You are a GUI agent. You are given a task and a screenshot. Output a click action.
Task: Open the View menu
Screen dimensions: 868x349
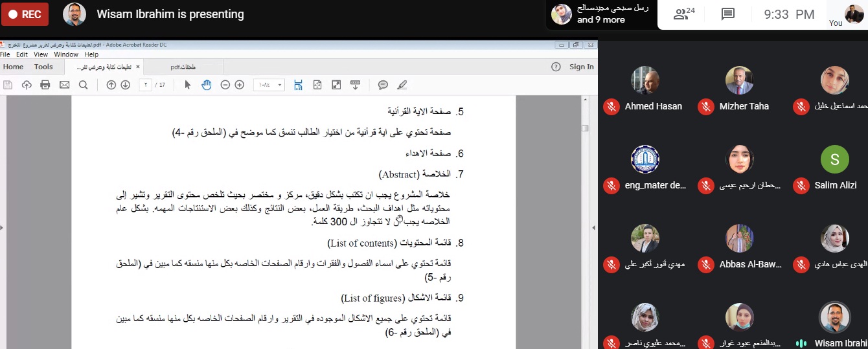[x=41, y=54]
